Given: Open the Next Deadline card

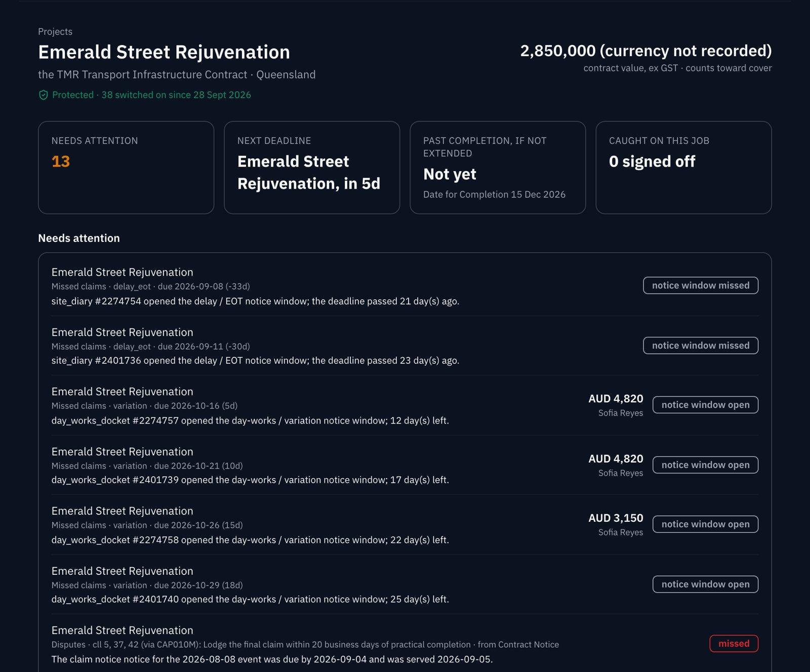Looking at the screenshot, I should (312, 167).
